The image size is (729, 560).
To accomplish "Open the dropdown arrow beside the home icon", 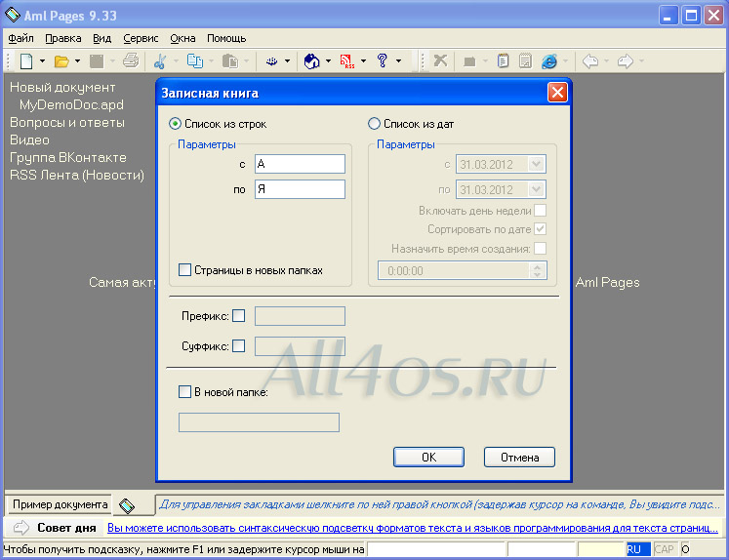I will tap(328, 60).
